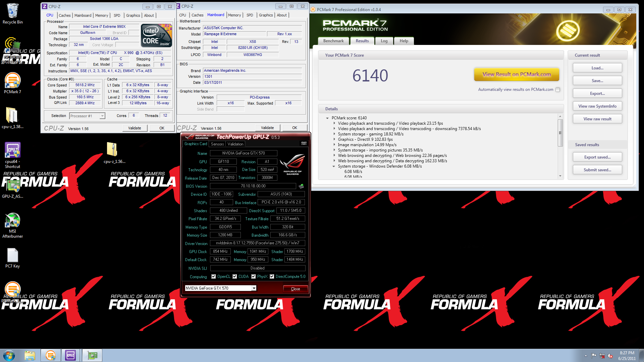Screen dimensions: 644x362
Task: Select the PCMark 7 taskbar button
Action: click(x=51, y=355)
